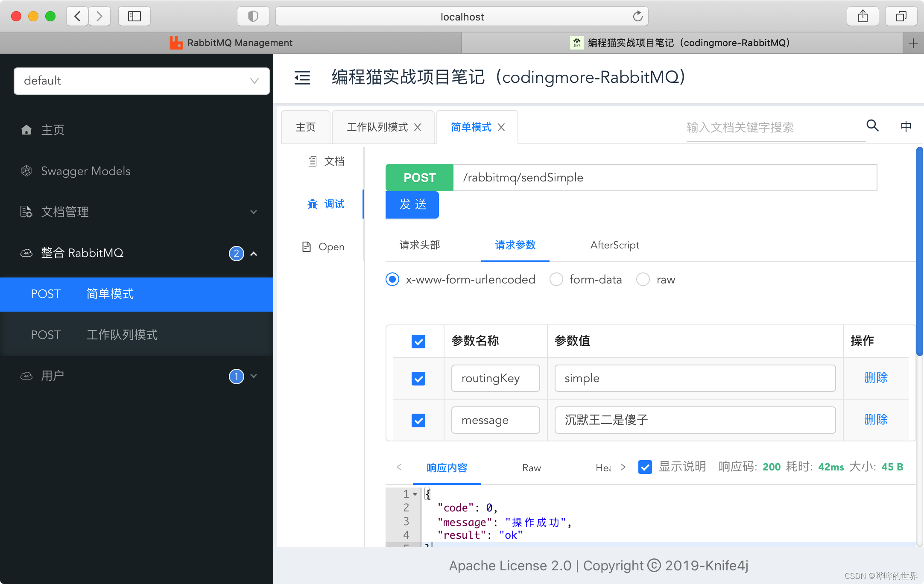Click the simple value field
The width and height of the screenshot is (924, 584).
pyautogui.click(x=695, y=378)
